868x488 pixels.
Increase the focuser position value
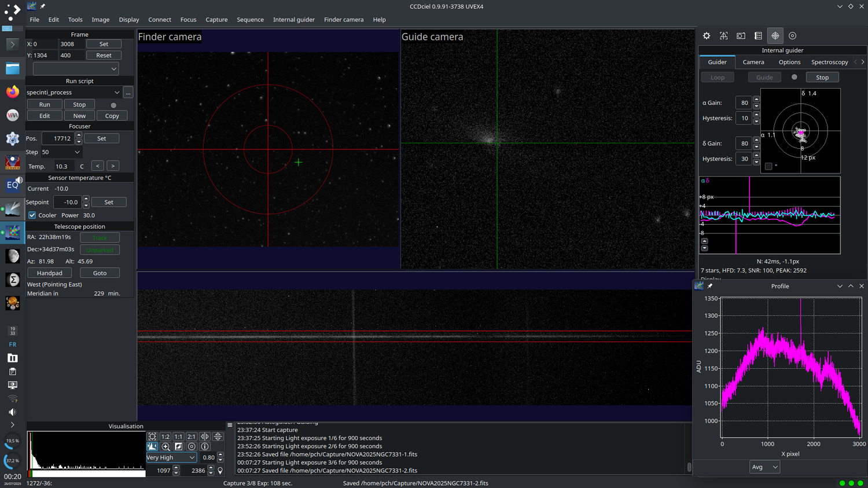click(79, 135)
